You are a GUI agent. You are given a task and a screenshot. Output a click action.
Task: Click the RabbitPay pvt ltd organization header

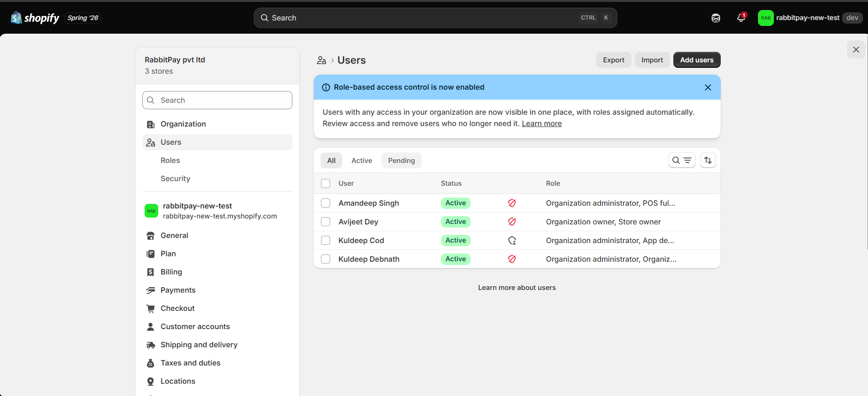[x=217, y=66]
